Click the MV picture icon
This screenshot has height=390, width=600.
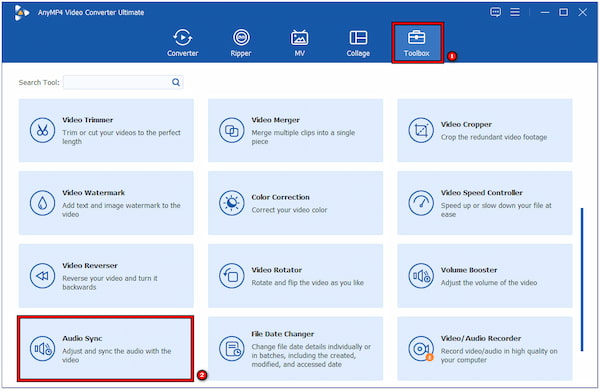click(299, 38)
